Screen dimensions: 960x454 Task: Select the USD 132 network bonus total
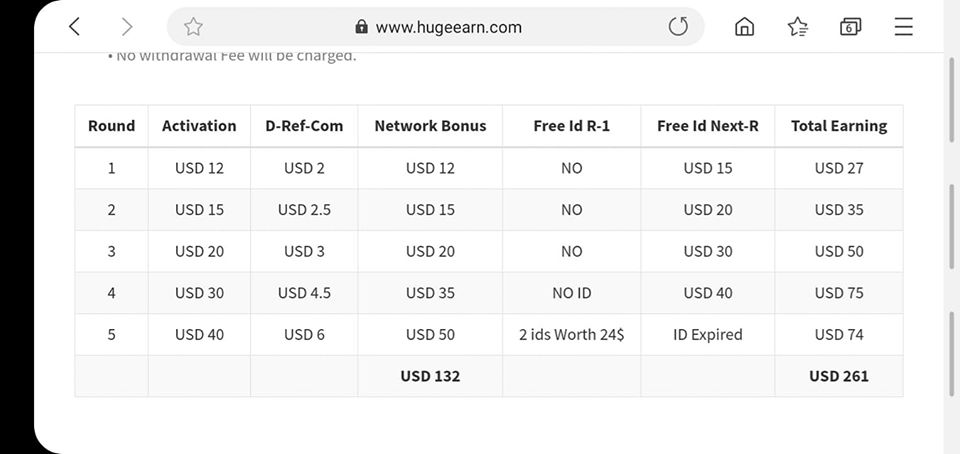pyautogui.click(x=430, y=376)
